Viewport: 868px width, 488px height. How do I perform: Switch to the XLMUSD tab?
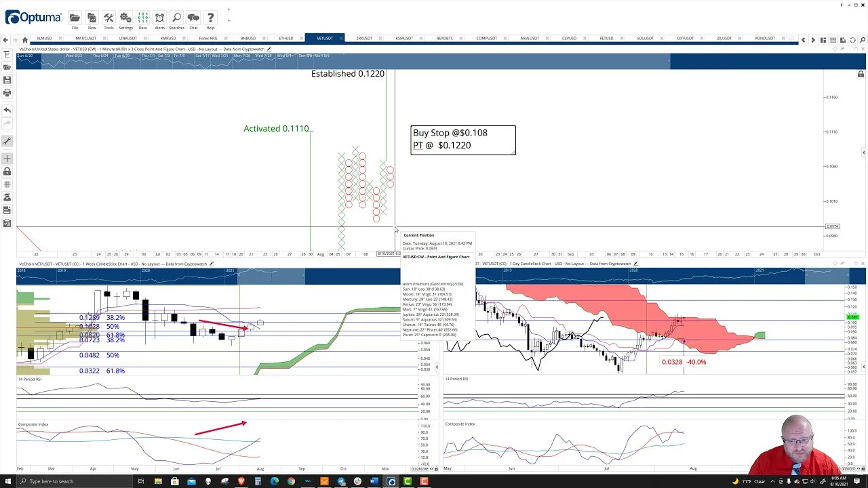tap(44, 38)
